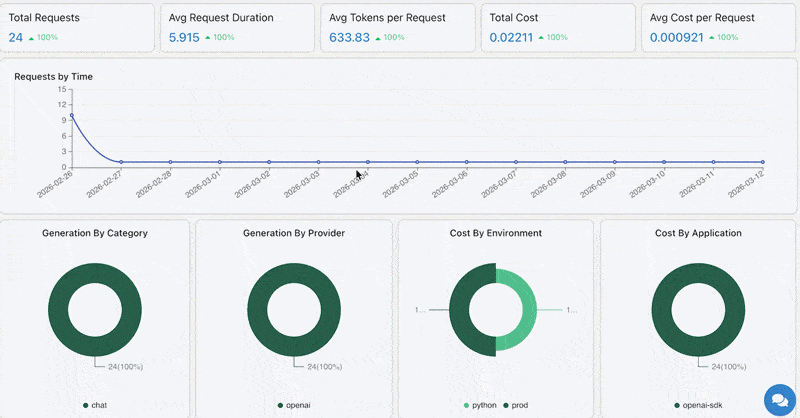Click trend arrow in Avg Request Duration card

point(208,38)
